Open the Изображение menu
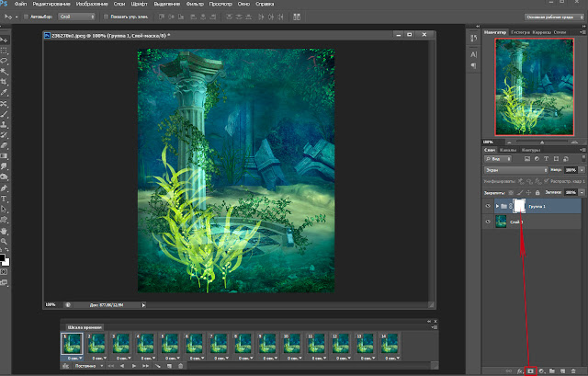 point(92,4)
